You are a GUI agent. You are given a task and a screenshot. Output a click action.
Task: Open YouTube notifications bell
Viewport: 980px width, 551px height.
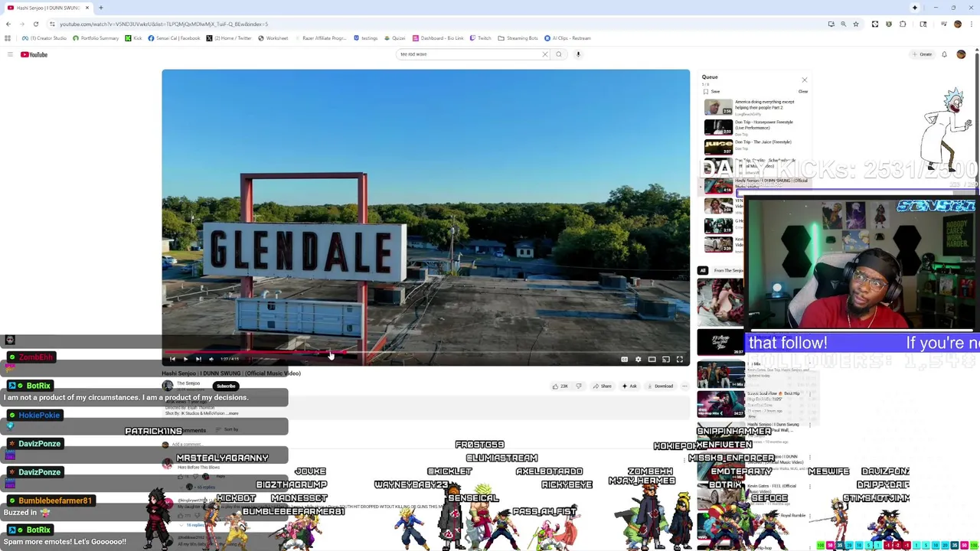[944, 54]
